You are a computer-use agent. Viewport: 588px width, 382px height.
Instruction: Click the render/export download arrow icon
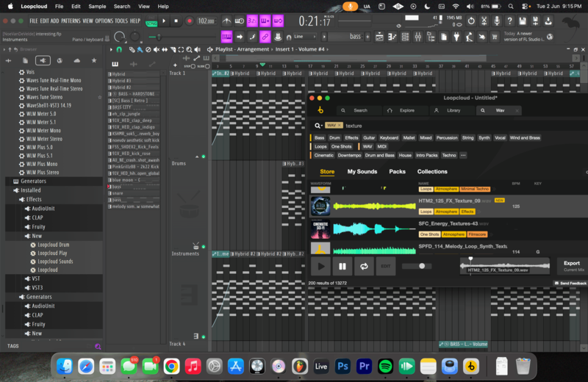click(x=548, y=21)
